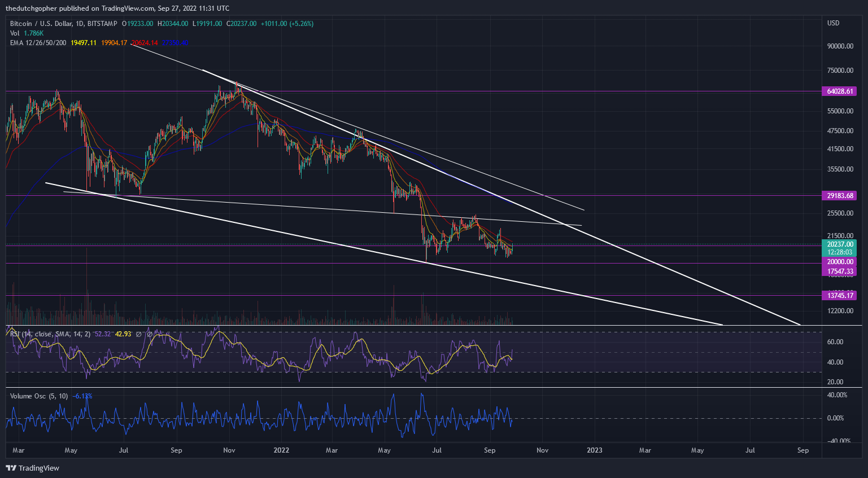
Task: Click the blue EMA value 27350.40
Action: tap(175, 43)
